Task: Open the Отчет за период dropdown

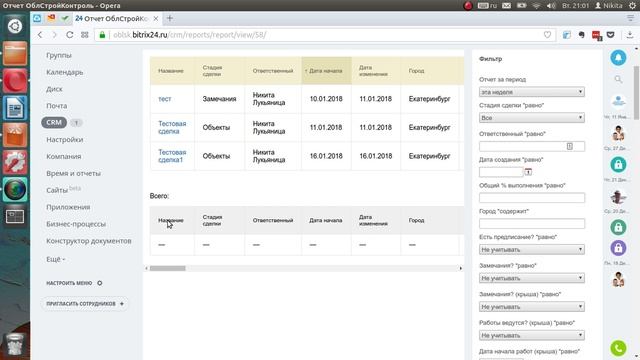Action: tap(532, 92)
